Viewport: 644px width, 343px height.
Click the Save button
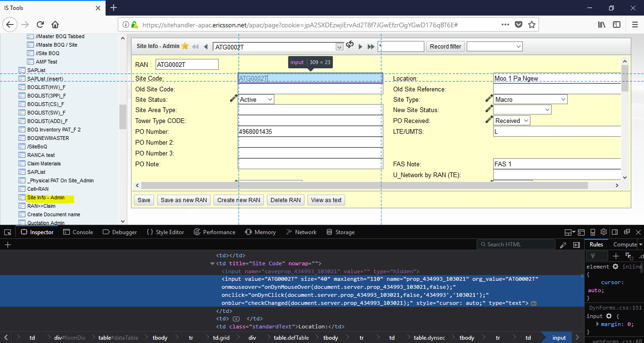point(144,200)
